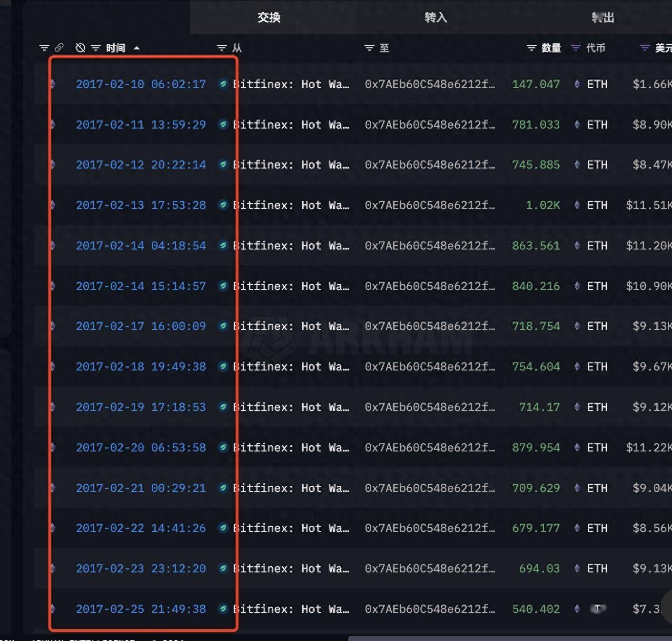Open the filter for the 美元 column
The height and width of the screenshot is (641, 672).
click(x=645, y=48)
